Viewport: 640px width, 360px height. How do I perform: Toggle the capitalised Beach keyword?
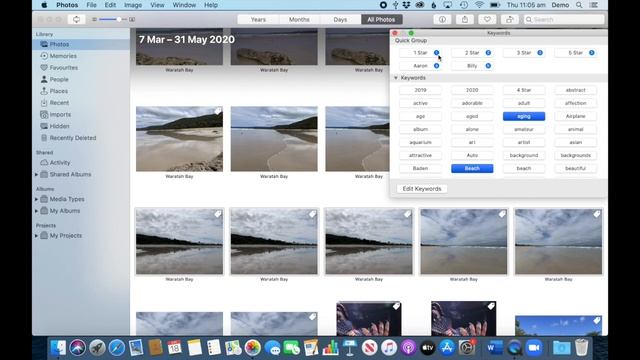click(x=472, y=169)
